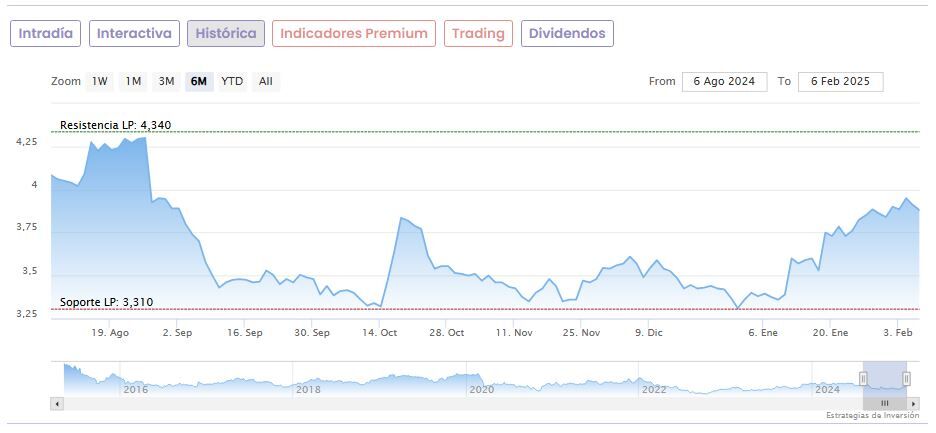Click the horizontal scrollbar thumb grip
936x433 pixels.
884,403
